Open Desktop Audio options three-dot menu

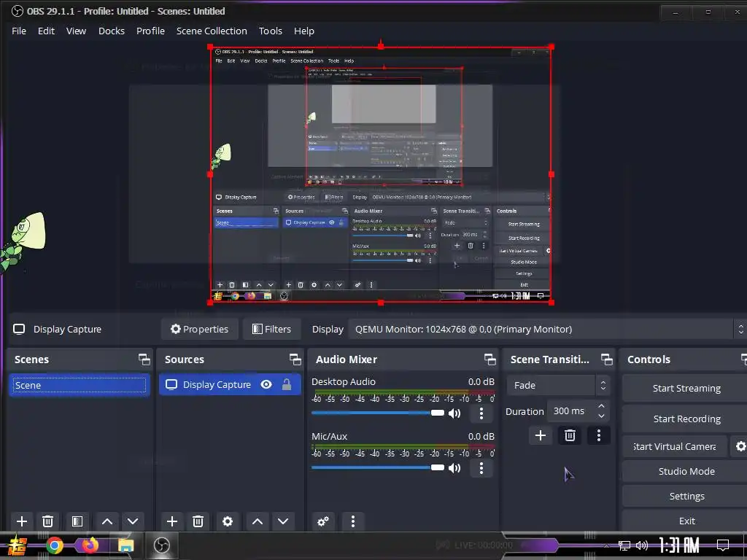click(x=481, y=413)
